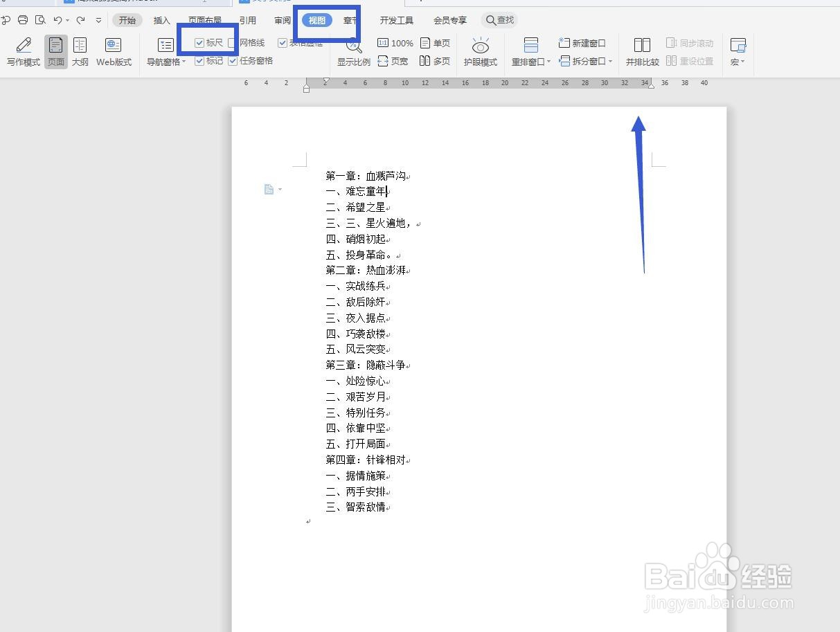Click the line '三、智索敌情'
Image resolution: width=840 pixels, height=632 pixels.
click(x=356, y=507)
